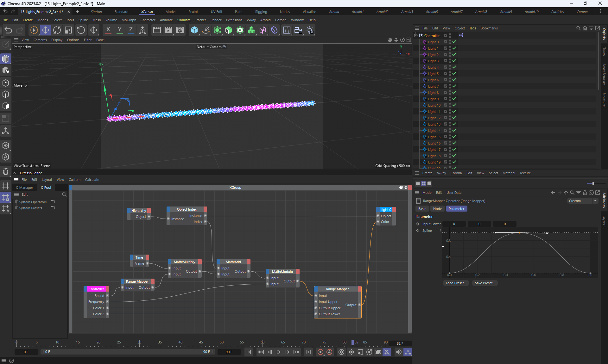The width and height of the screenshot is (608, 364).
Task: Click the Record Active Objects button
Action: pyautogui.click(x=320, y=352)
